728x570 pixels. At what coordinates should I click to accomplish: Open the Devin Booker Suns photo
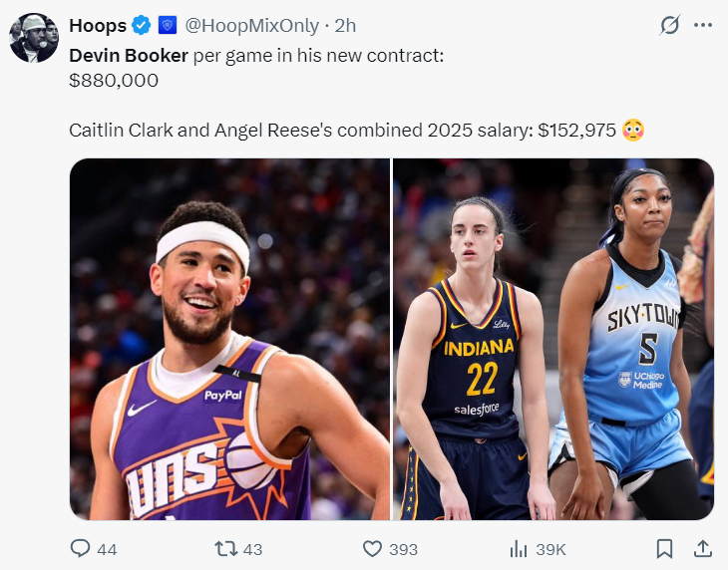[x=229, y=339]
